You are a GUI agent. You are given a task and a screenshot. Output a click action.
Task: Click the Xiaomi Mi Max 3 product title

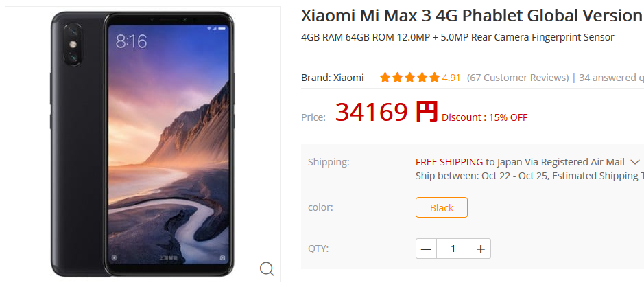[x=471, y=16]
